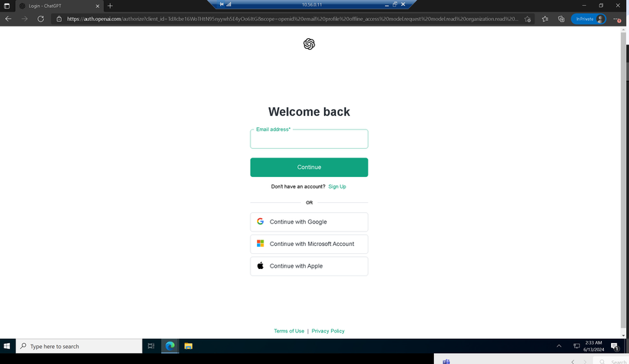
Task: Choose Continue with Apple
Action: coord(309,265)
